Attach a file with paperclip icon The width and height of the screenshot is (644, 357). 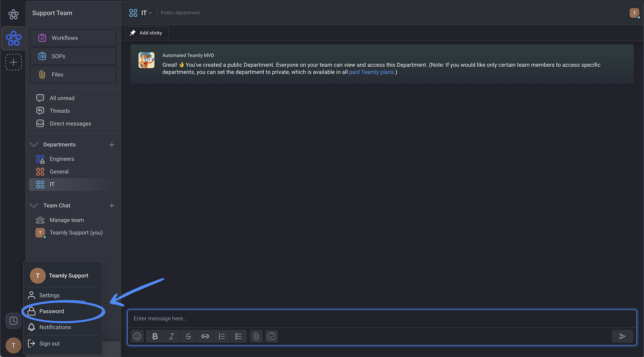(256, 336)
